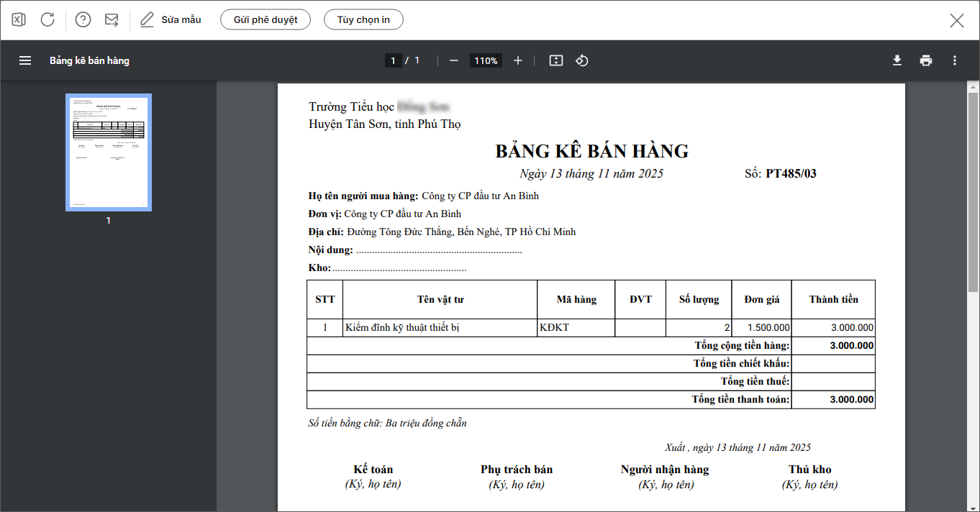Download the PDF document
980x512 pixels.
pyautogui.click(x=897, y=60)
